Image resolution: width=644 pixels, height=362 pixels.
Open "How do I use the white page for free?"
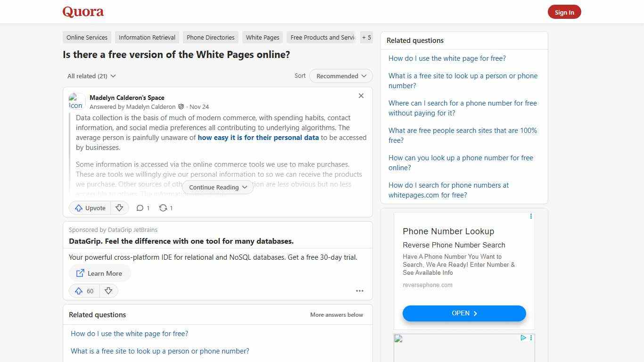click(x=447, y=58)
